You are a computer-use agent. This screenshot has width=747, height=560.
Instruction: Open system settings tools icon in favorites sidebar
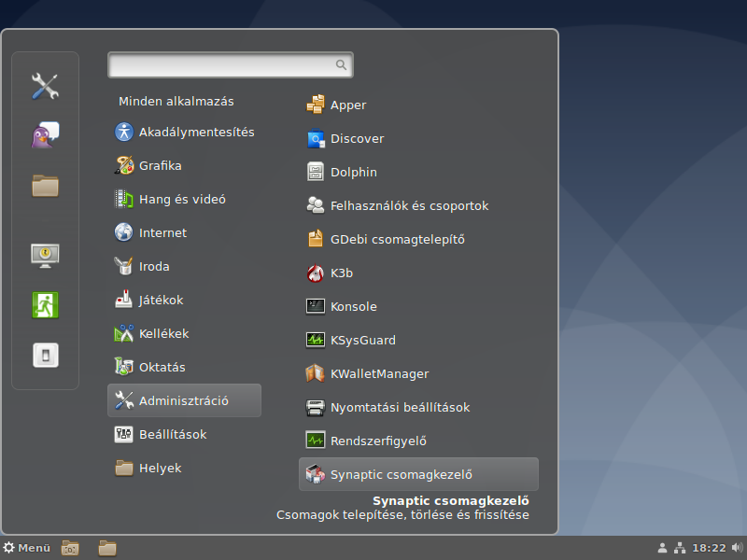pyautogui.click(x=45, y=86)
